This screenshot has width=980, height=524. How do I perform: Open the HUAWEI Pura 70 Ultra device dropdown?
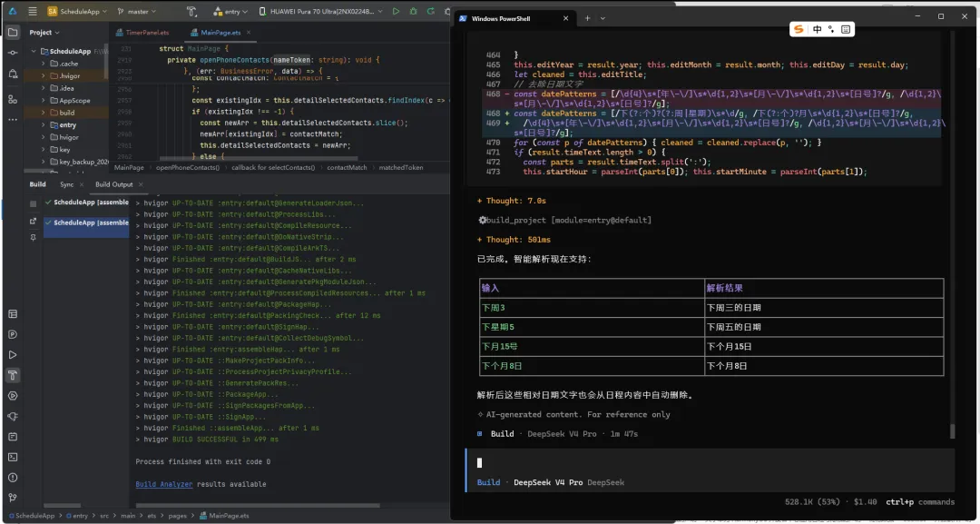click(320, 11)
